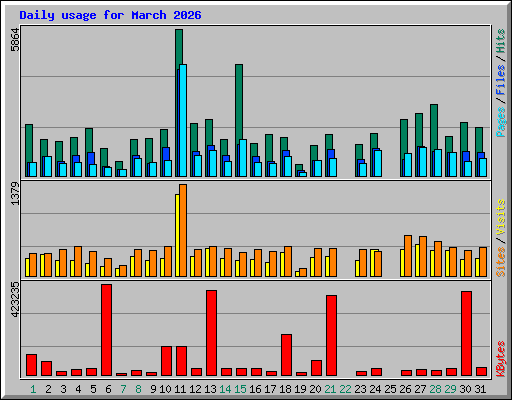The height and width of the screenshot is (400, 512).
Task: Click day number 25 on the x-axis
Action: tap(390, 389)
